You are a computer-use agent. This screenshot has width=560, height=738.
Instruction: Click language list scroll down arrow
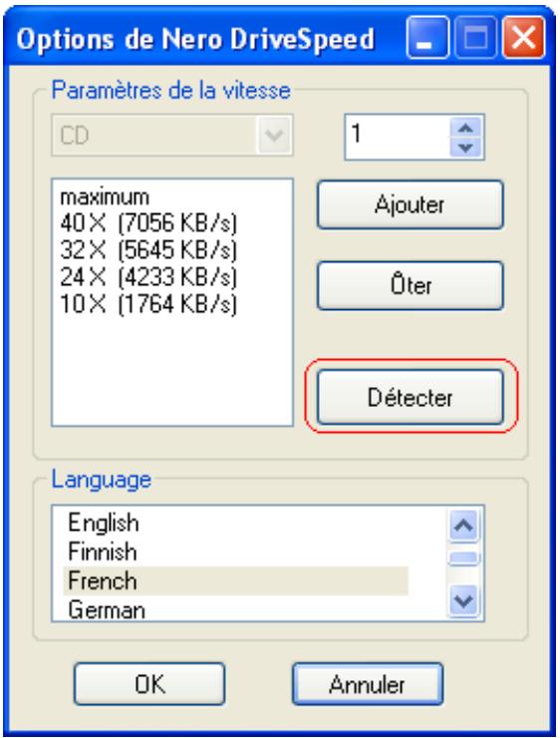[464, 600]
